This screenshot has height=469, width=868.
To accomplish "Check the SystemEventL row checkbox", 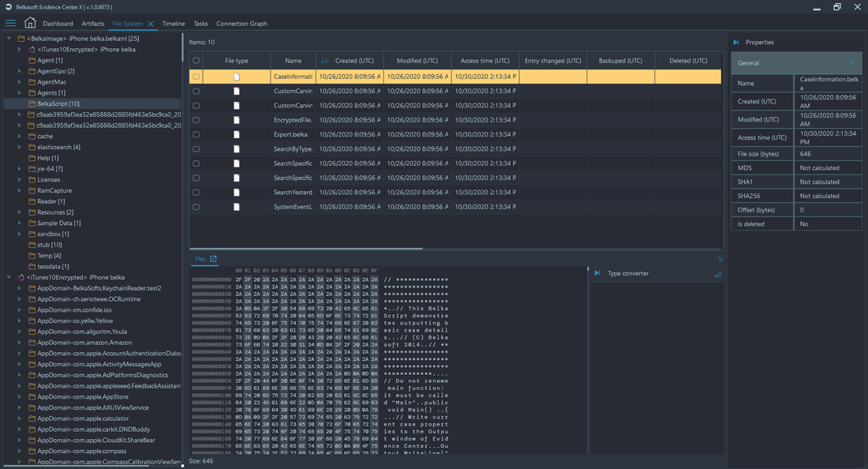I will point(196,207).
